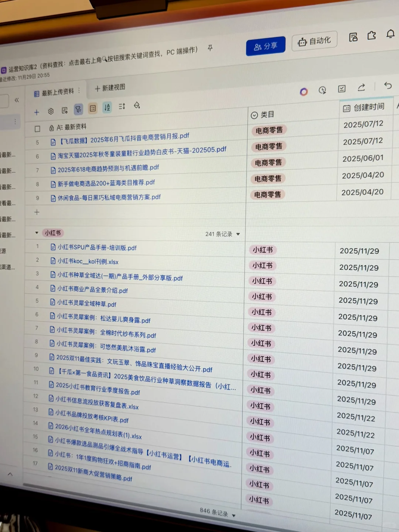Collapse the sidebar with the double-chevron icon
Viewport: 399px width, 532px height.
(x=17, y=100)
